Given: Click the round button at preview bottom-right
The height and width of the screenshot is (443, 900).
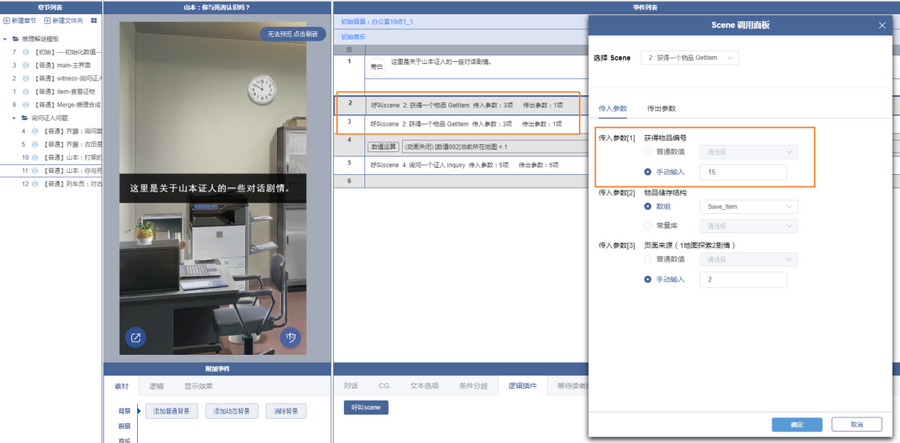Looking at the screenshot, I should [290, 337].
